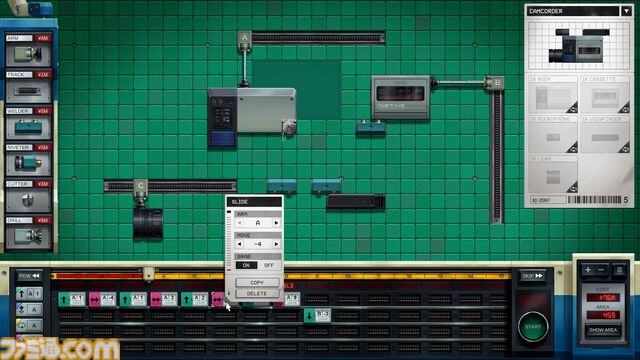640x360 pixels.
Task: Click the green Start button
Action: tap(533, 327)
